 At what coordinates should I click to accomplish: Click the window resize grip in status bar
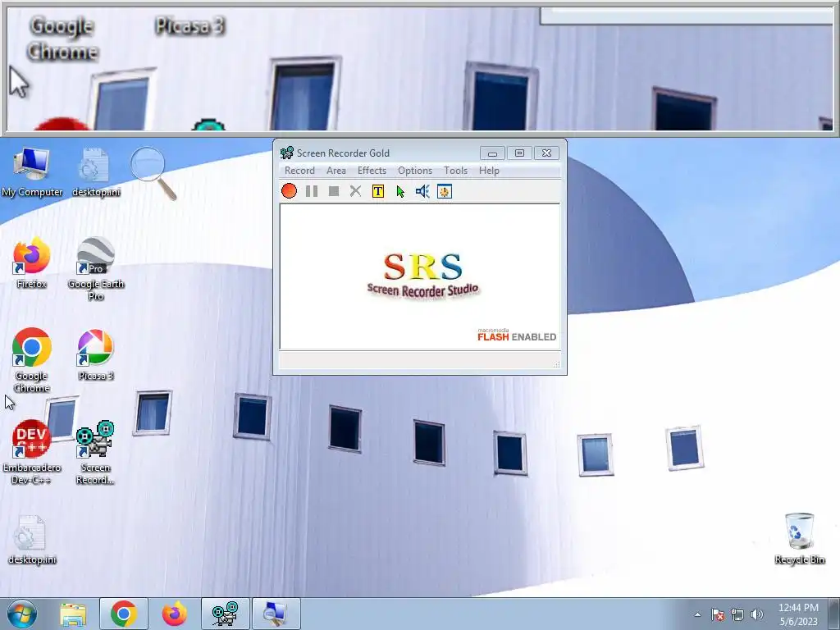(557, 363)
